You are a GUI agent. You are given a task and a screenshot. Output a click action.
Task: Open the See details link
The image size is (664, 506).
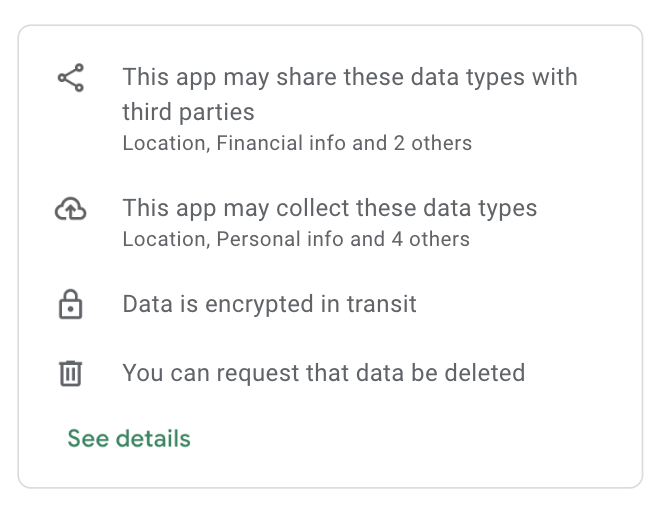[x=129, y=439]
